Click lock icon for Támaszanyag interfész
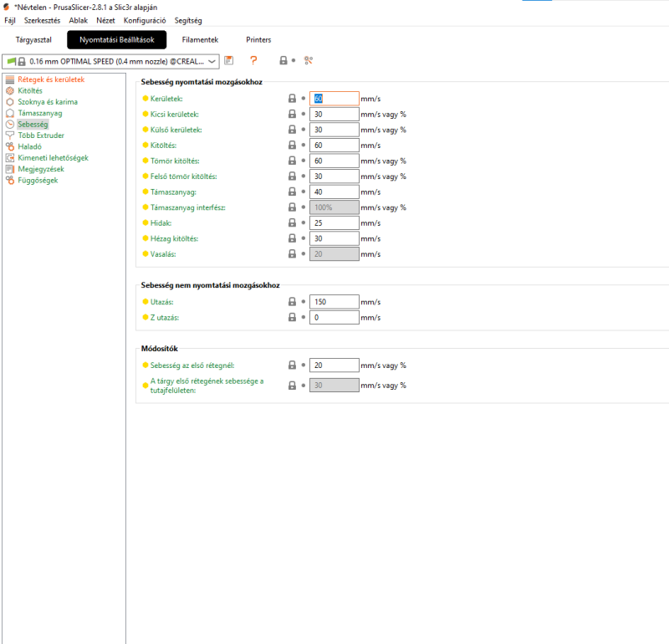 click(292, 207)
